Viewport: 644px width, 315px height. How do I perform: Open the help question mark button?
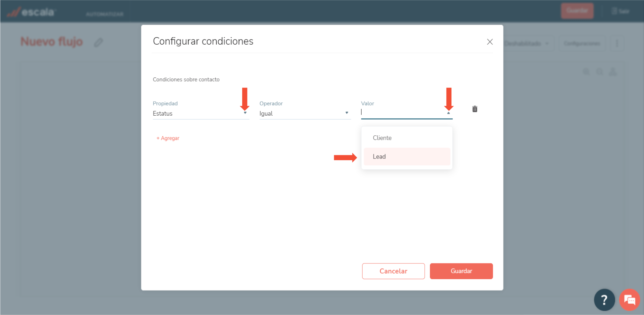604,300
